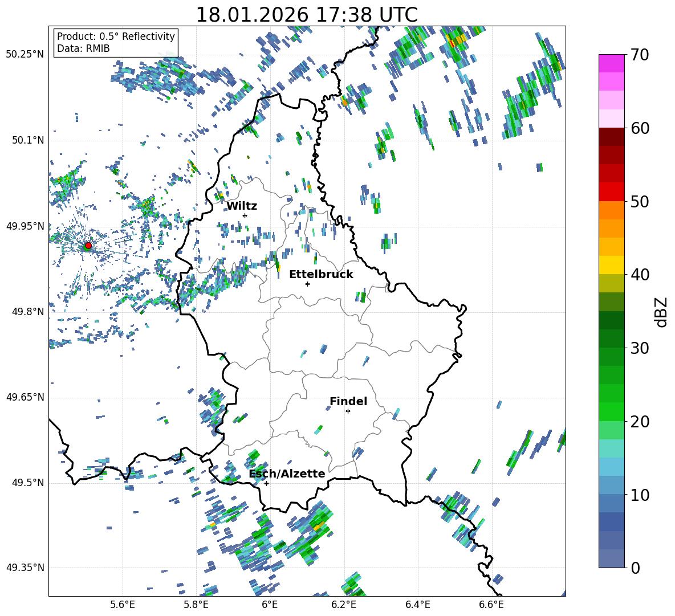Viewport: 675px width, 616px height.
Task: Click the yellow color band above 40 dBZ
Action: [611, 265]
